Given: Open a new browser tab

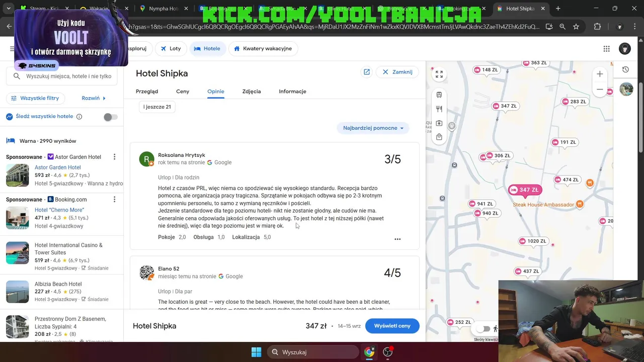Looking at the screenshot, I should tap(558, 9).
